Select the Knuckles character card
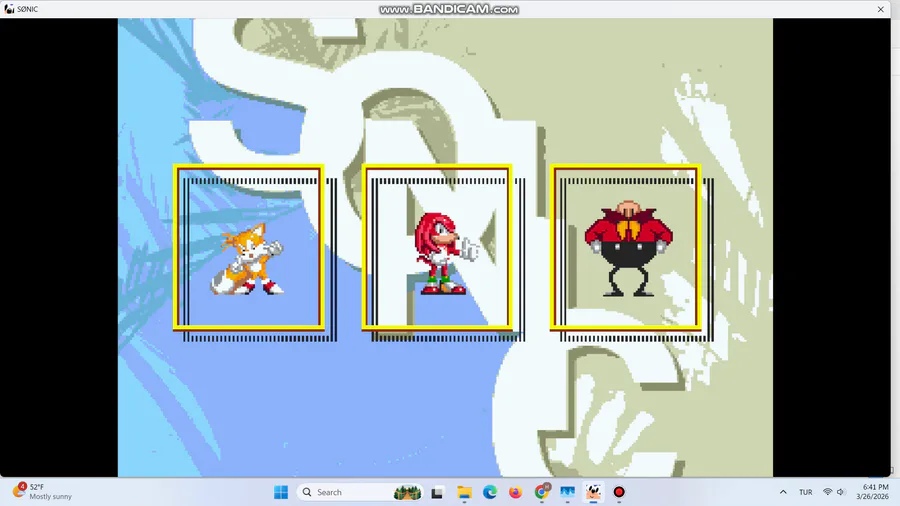900x506 pixels. [437, 247]
